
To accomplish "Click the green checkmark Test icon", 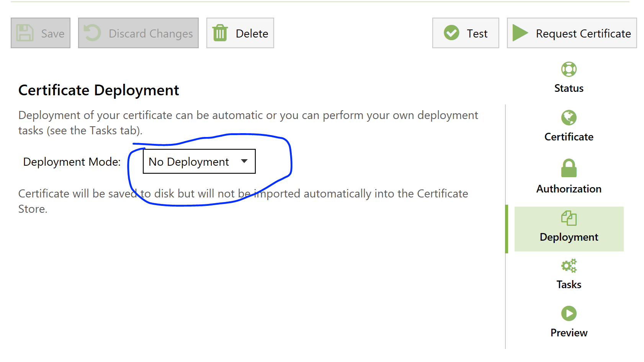I will pos(451,33).
